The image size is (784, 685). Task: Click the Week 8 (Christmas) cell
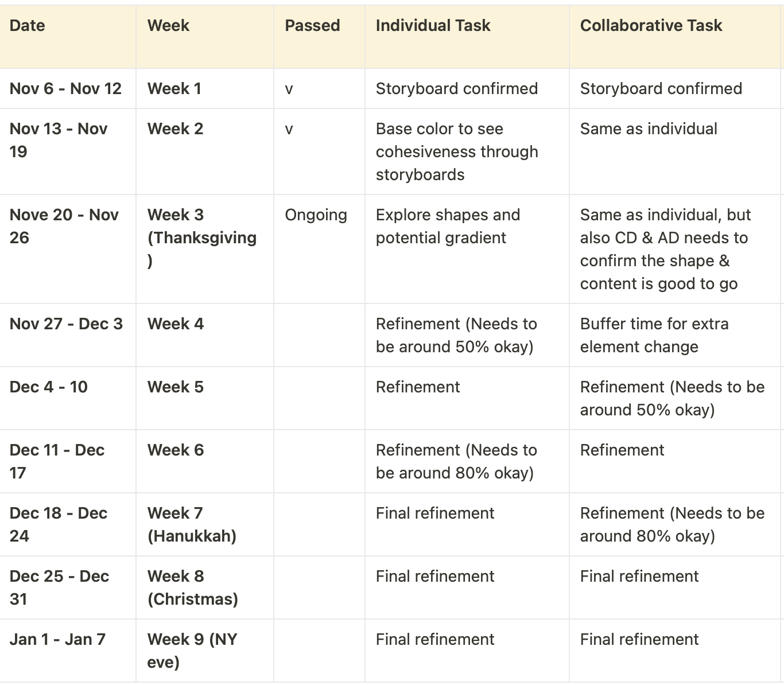[x=205, y=587]
